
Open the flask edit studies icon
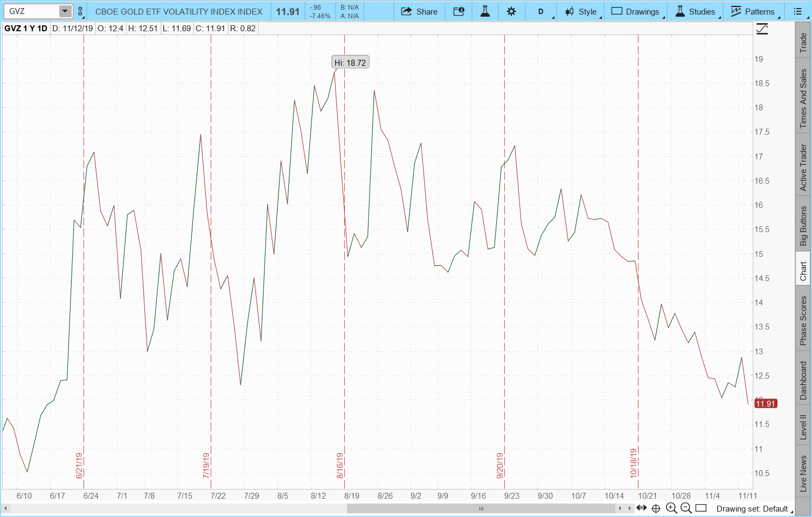485,11
